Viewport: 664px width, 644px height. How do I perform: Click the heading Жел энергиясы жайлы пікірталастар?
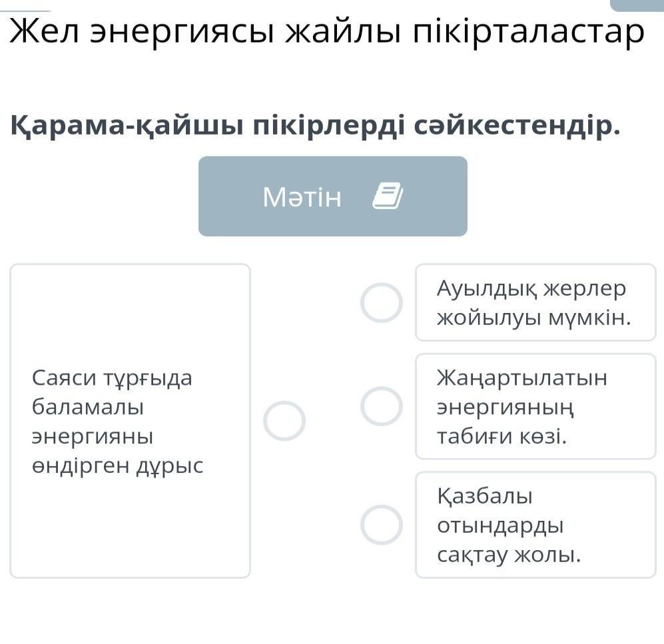tap(326, 32)
